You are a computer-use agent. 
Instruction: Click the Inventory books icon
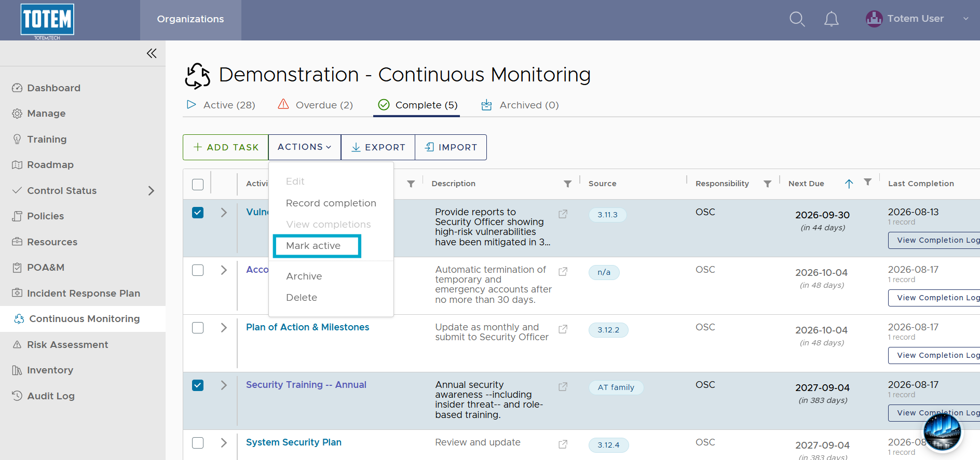17,370
